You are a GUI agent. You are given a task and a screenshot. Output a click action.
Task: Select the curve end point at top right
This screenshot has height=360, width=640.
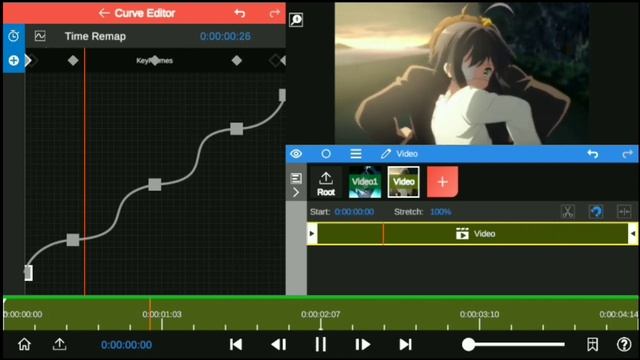[x=282, y=95]
